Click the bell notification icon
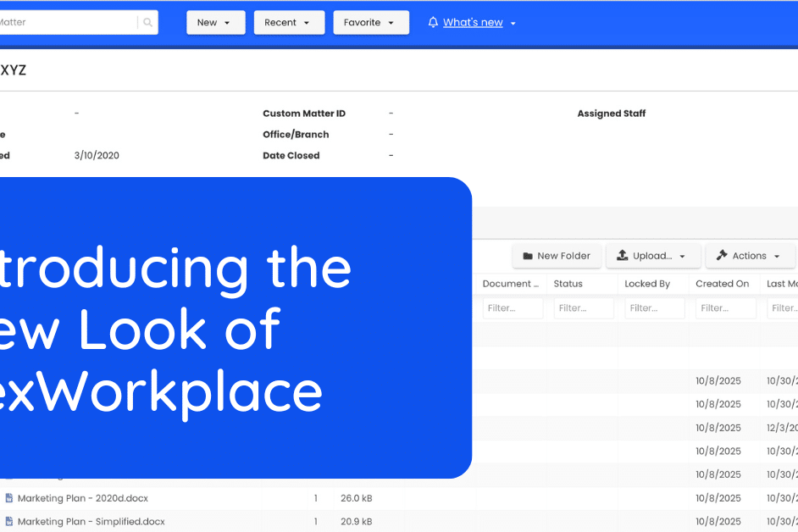This screenshot has width=798, height=532. 434,23
